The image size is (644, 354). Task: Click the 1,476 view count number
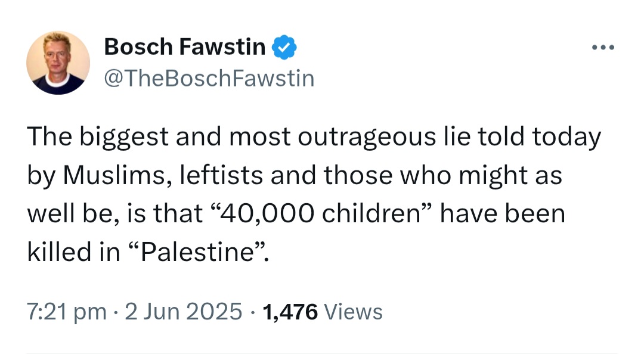pos(290,312)
